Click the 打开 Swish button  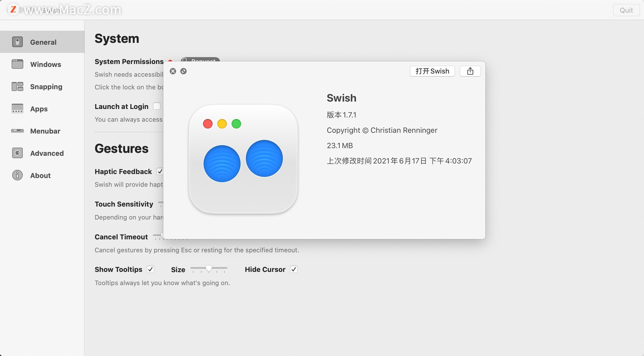coord(432,71)
